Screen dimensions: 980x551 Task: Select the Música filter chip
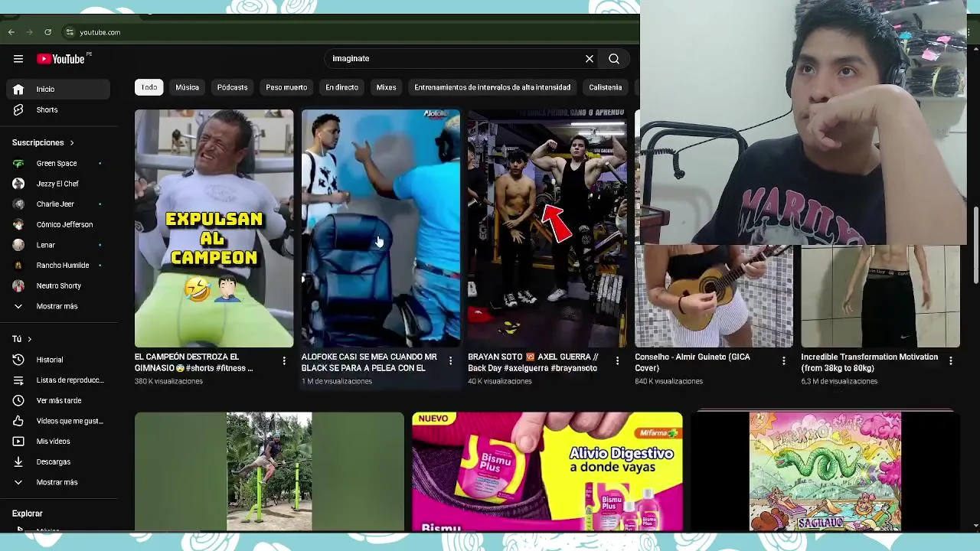(x=187, y=87)
